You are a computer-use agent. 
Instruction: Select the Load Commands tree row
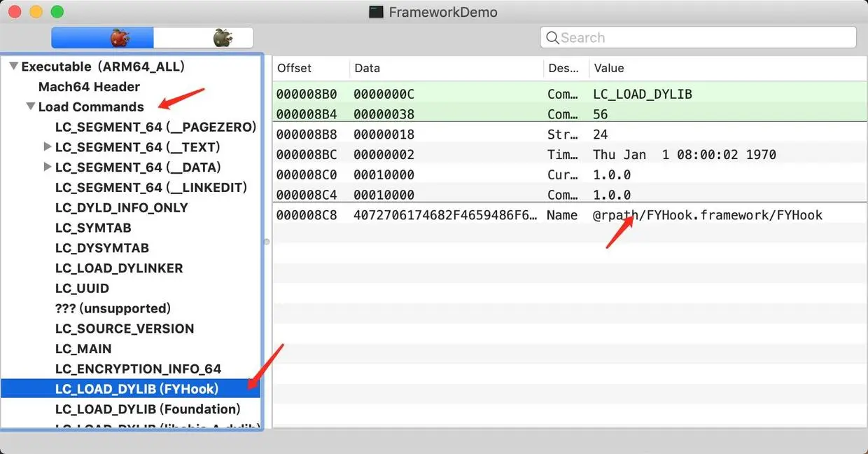91,107
